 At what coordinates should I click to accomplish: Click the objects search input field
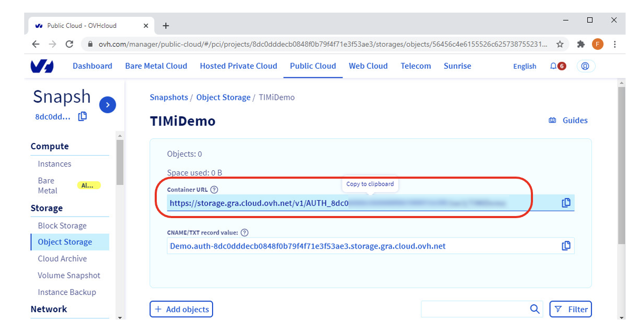pyautogui.click(x=474, y=310)
